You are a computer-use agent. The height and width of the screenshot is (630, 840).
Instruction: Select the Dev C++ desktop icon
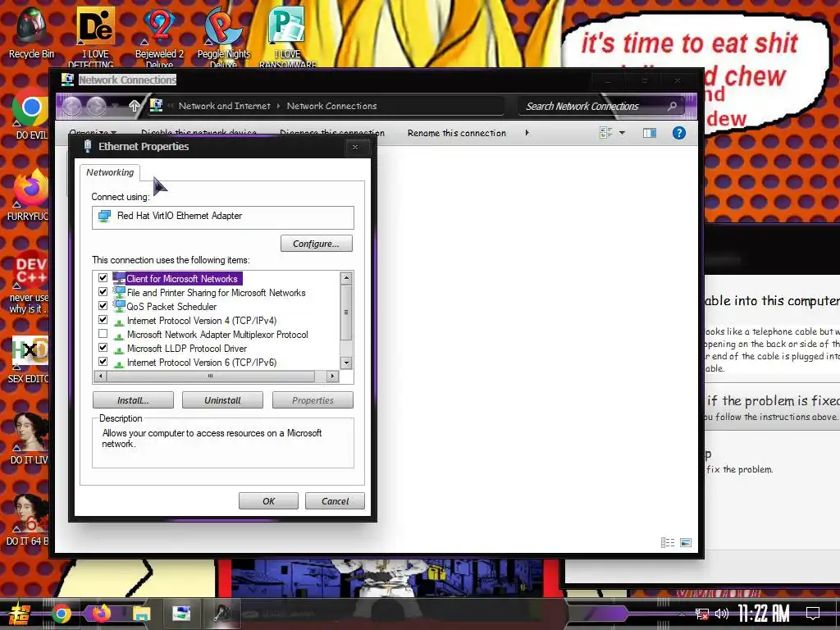point(30,281)
